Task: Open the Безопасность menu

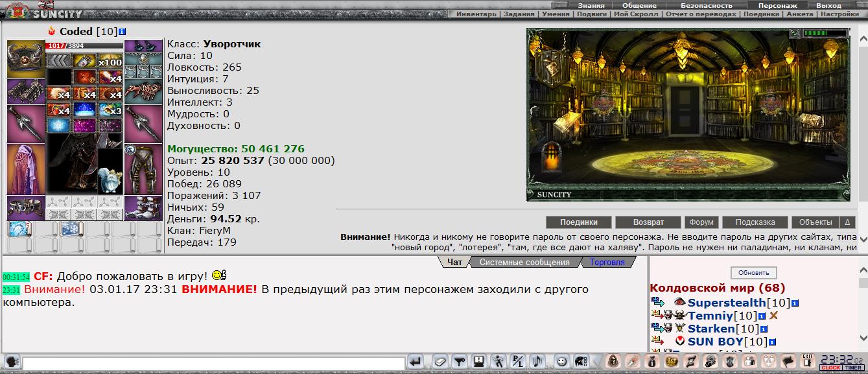Action: [x=706, y=5]
